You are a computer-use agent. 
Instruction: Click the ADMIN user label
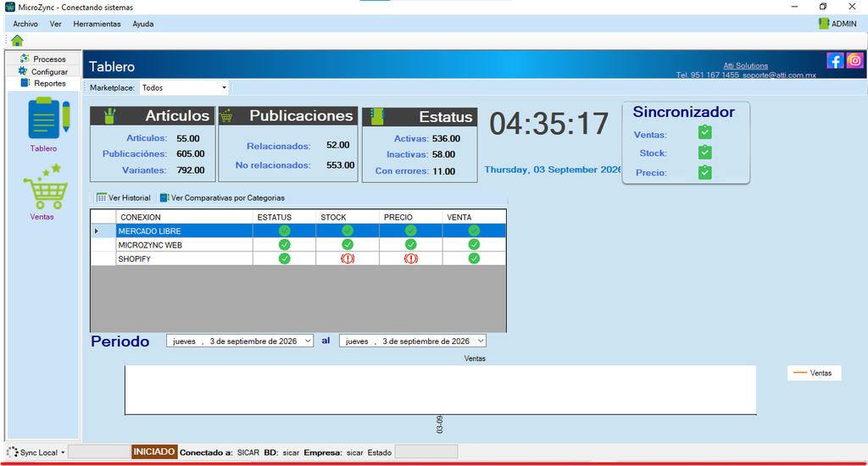tap(843, 24)
